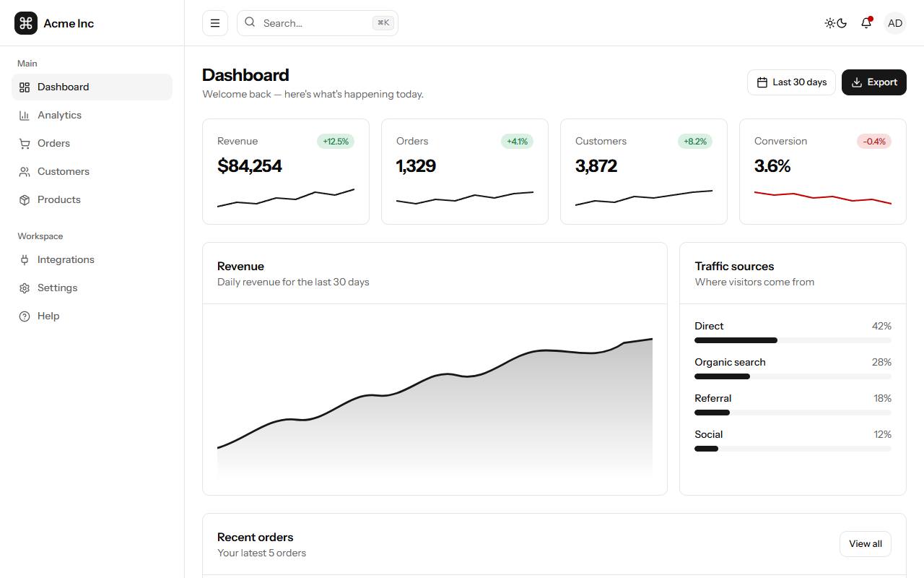Toggle the sidebar with the hamburger menu button
This screenshot has width=924, height=578.
215,23
